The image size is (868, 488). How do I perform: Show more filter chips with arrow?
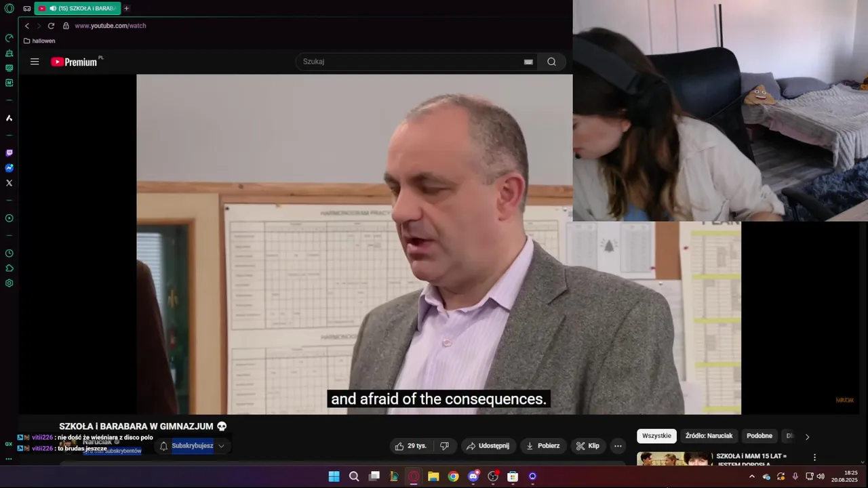click(807, 436)
